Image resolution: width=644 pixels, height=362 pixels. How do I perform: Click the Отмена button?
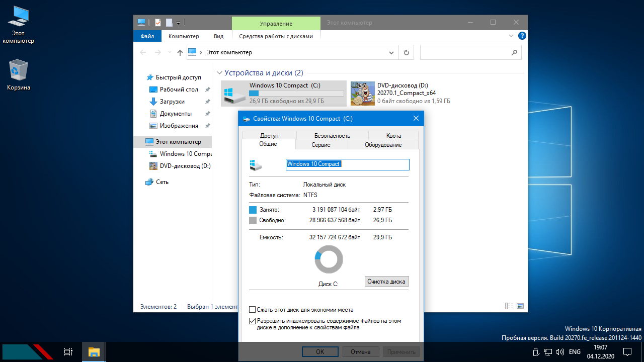(361, 352)
